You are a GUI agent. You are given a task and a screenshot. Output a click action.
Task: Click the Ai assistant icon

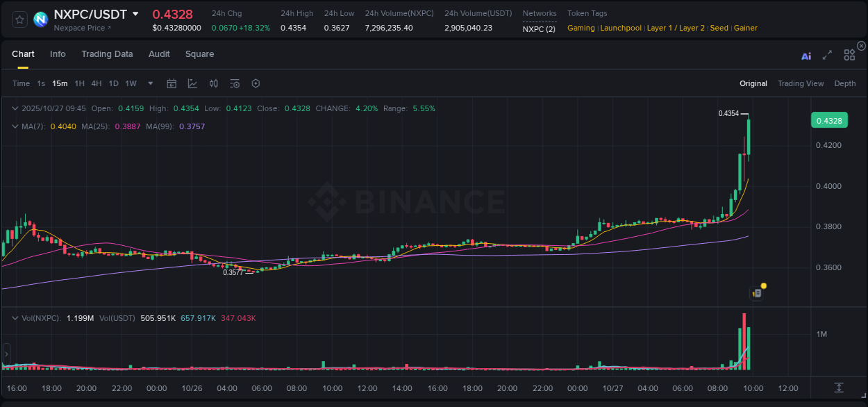(806, 55)
